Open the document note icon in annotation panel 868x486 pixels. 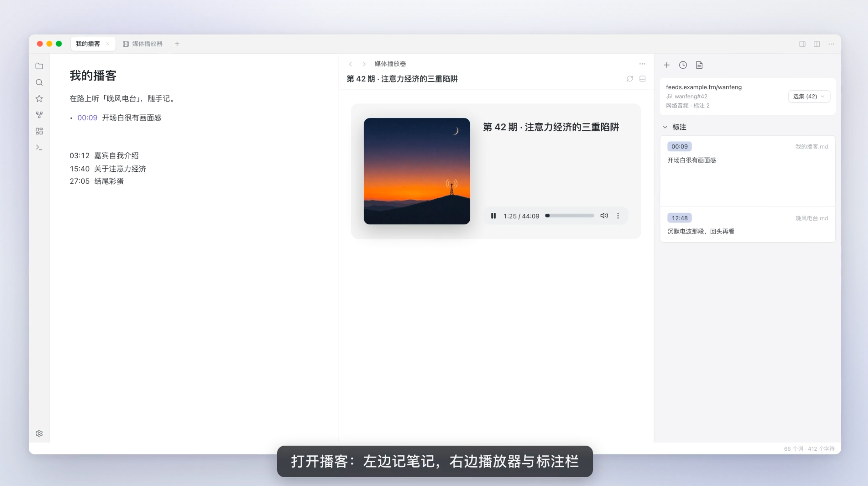[699, 65]
